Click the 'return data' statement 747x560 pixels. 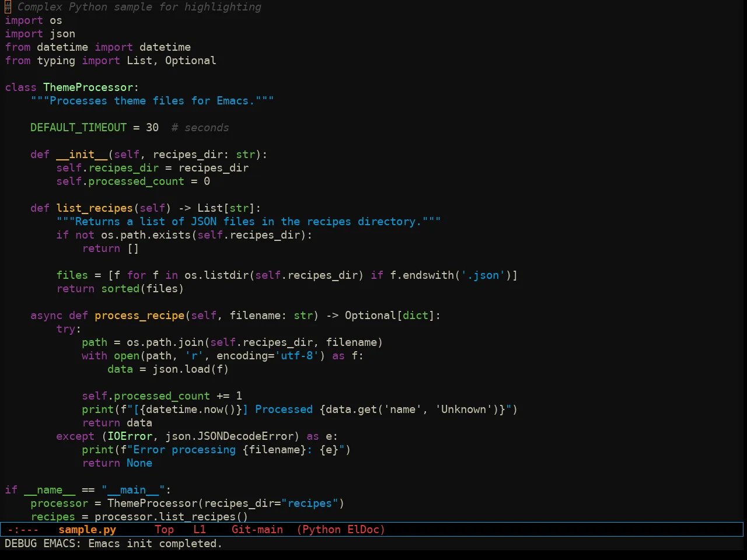(x=117, y=423)
